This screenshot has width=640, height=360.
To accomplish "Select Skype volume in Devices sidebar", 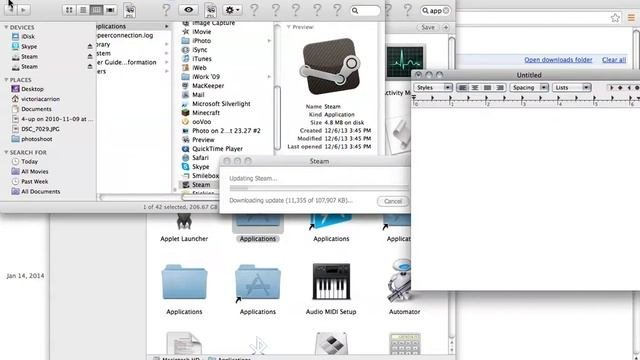I will (x=29, y=47).
